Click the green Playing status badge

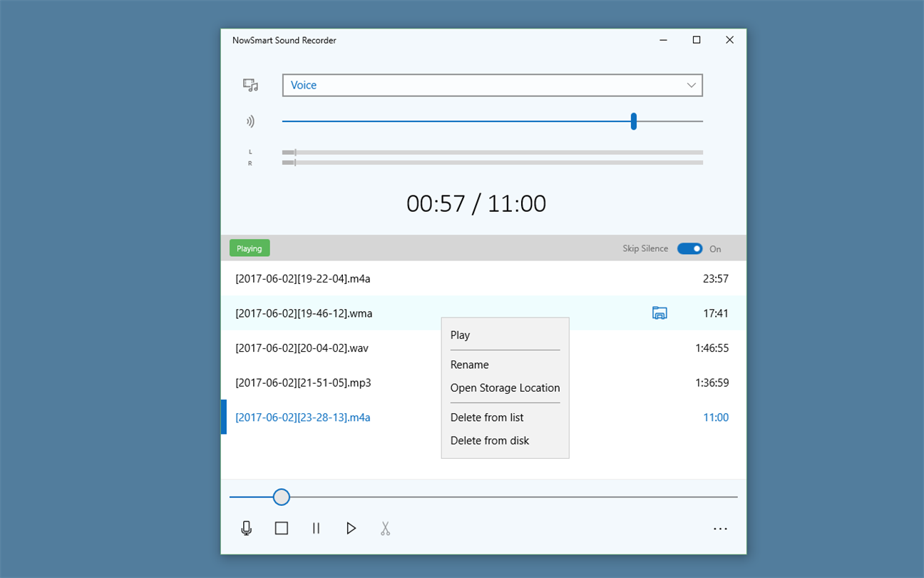(250, 248)
